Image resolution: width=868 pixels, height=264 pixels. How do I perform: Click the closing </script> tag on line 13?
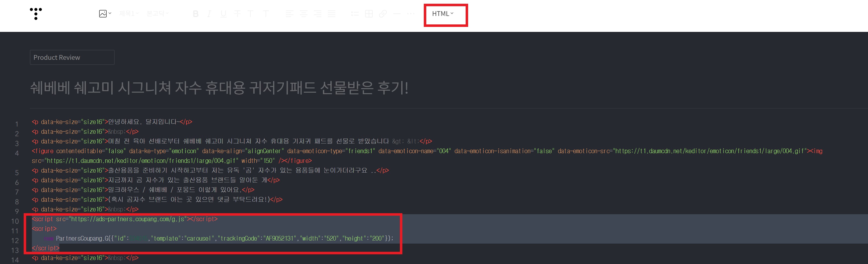click(x=46, y=248)
